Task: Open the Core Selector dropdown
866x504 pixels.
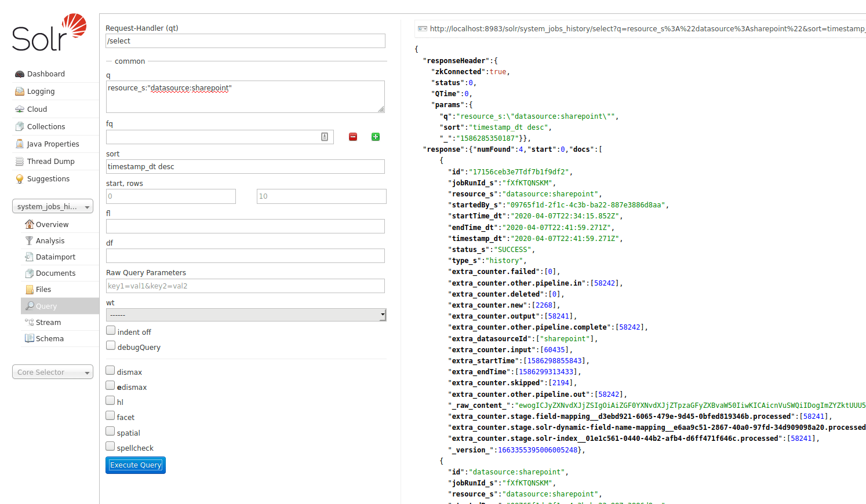Action: (x=52, y=372)
